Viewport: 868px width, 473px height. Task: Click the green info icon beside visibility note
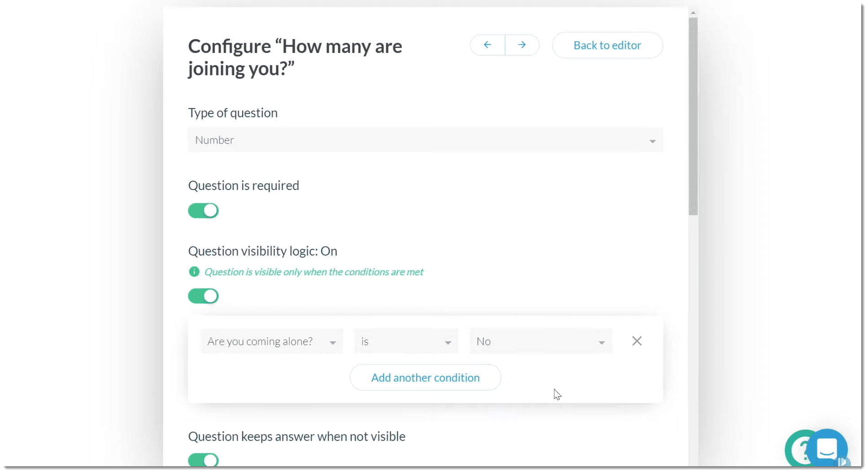194,272
